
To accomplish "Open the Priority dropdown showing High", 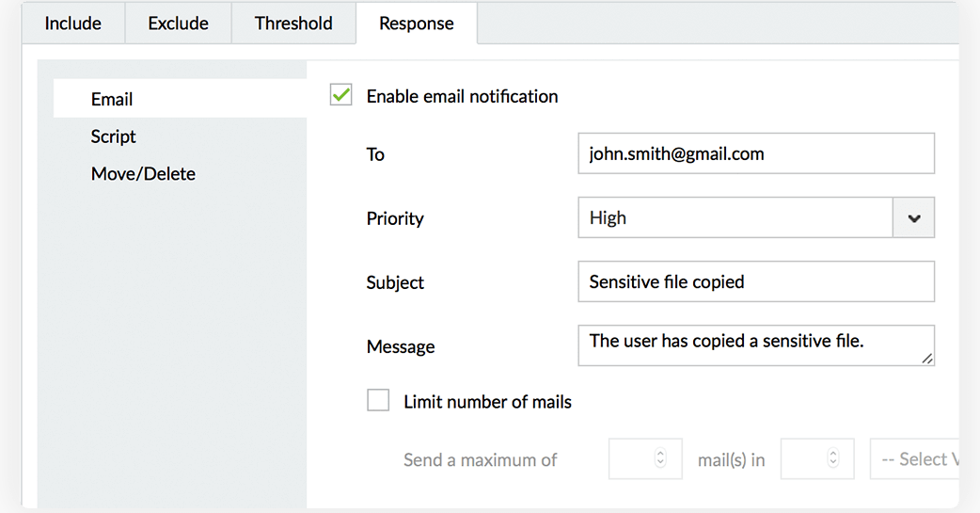I will [735, 218].
